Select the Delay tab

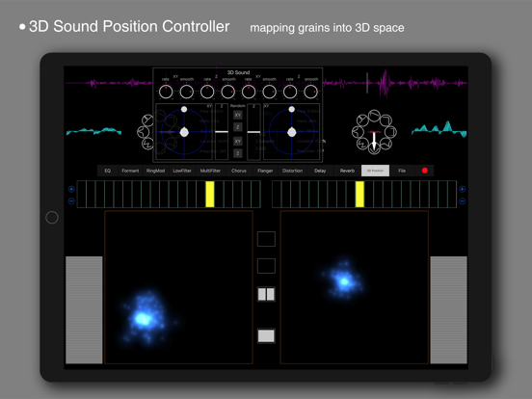click(x=320, y=171)
